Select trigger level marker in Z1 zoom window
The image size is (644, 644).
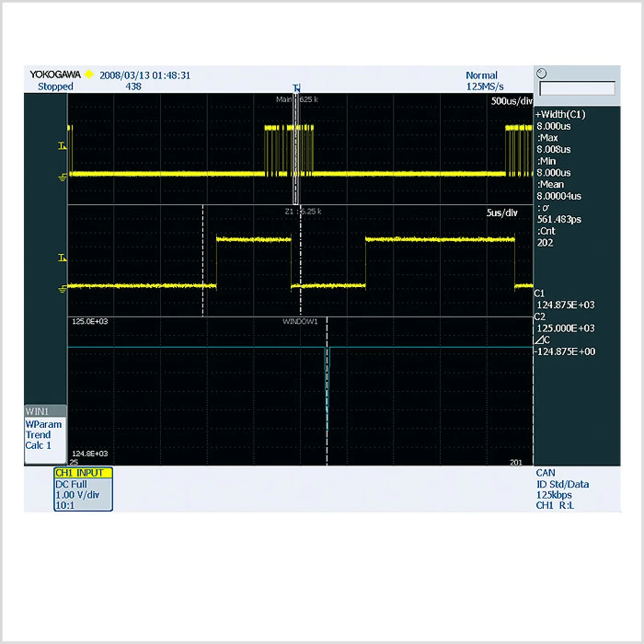(62, 258)
